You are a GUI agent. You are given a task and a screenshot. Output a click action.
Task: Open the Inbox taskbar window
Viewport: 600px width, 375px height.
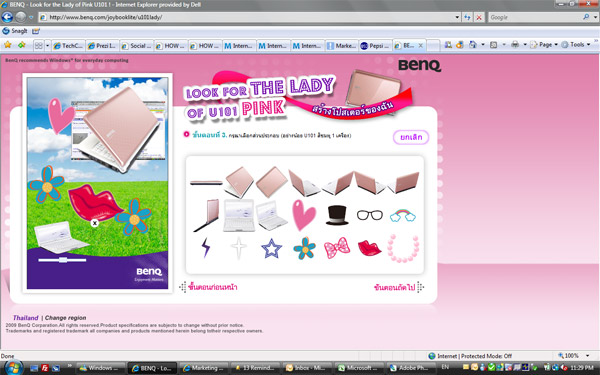pyautogui.click(x=307, y=368)
